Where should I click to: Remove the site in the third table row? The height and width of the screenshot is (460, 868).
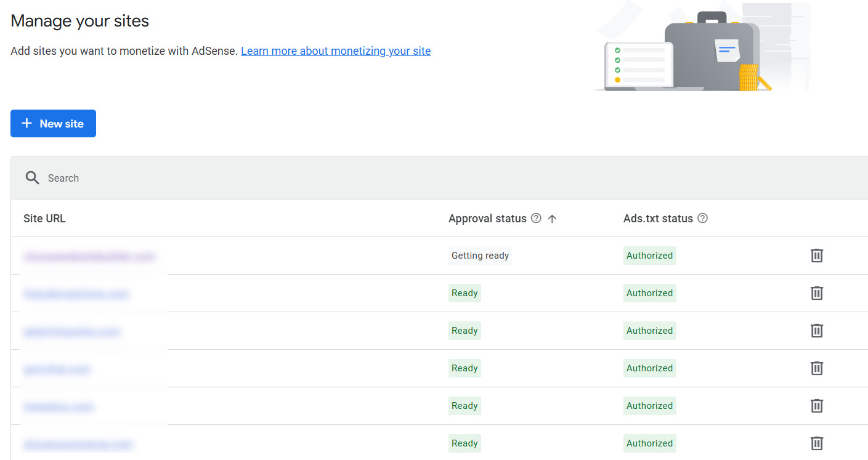click(816, 331)
